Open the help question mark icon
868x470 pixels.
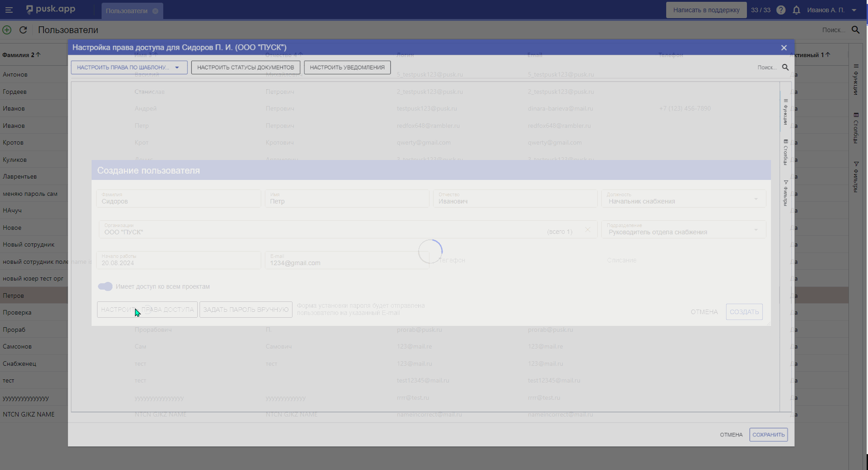pos(780,10)
